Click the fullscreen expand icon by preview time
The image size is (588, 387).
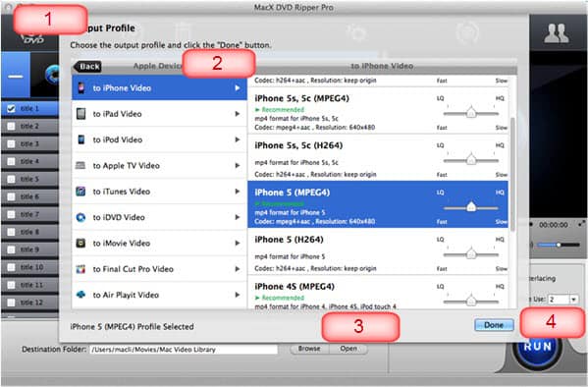click(581, 224)
